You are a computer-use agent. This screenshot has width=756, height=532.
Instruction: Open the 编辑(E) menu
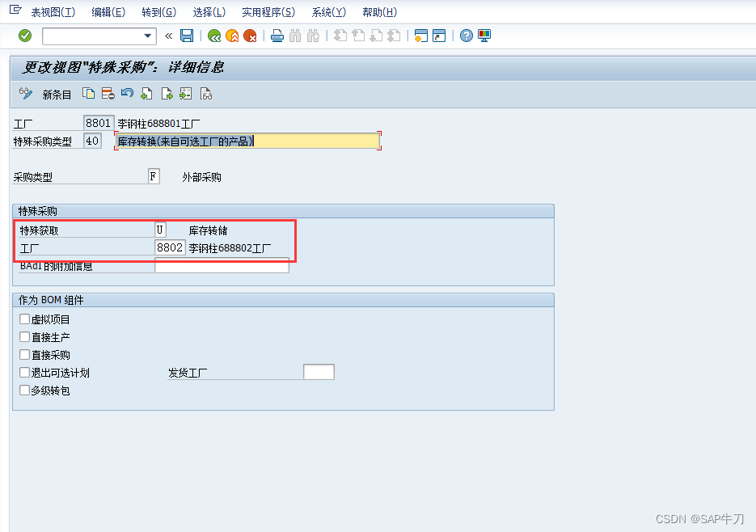tap(108, 12)
